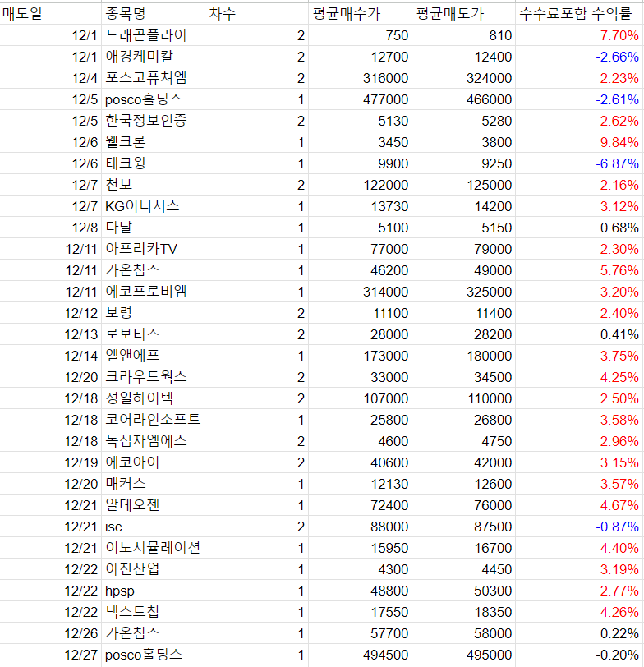
Task: Click the 한국정보인증 cell
Action: tap(153, 121)
